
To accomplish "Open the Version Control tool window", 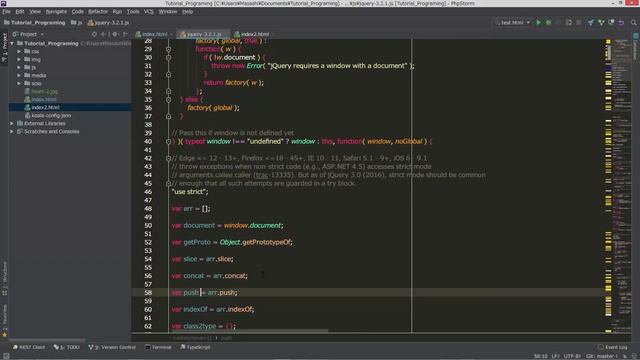I will click(x=112, y=347).
